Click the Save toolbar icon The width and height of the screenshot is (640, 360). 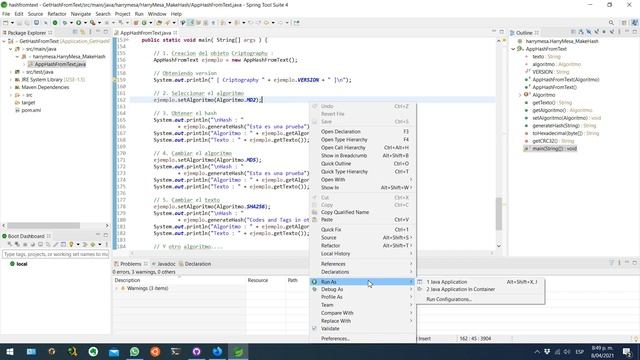(19, 23)
